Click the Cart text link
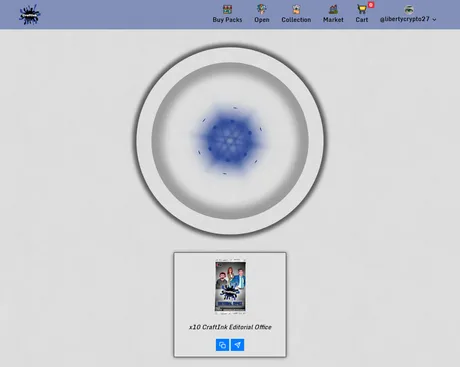Image resolution: width=460 pixels, height=367 pixels. coord(362,20)
